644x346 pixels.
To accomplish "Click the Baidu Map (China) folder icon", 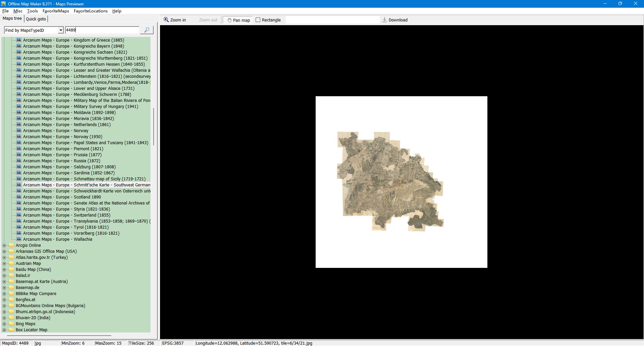I will (11, 270).
